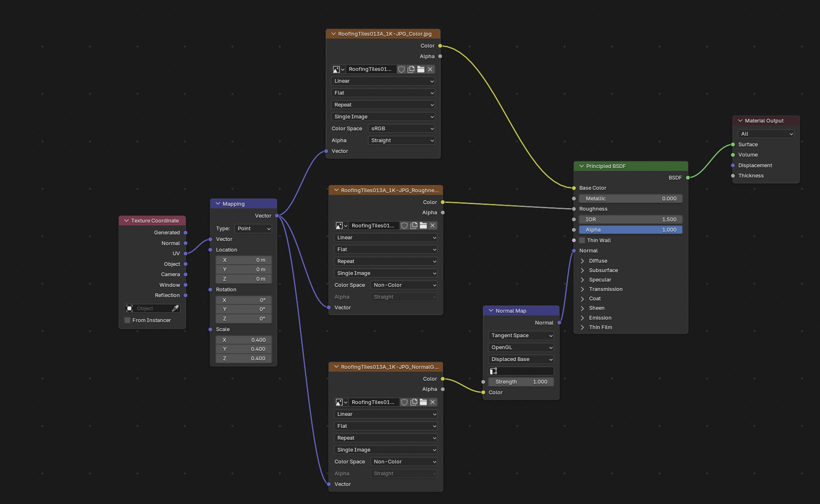The width and height of the screenshot is (820, 504).
Task: Click Location Y field in Mapping node
Action: 244,270
